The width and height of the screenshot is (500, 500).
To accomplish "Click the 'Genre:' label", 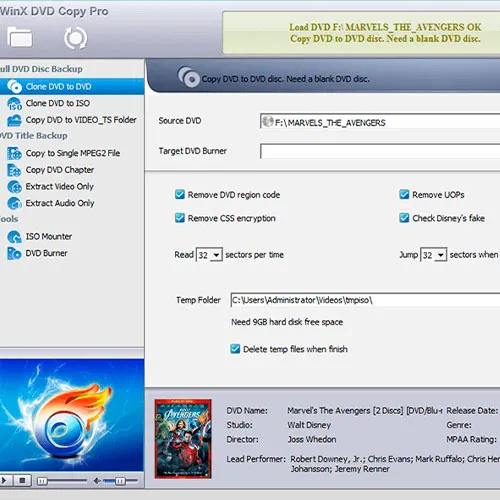I will click(459, 425).
